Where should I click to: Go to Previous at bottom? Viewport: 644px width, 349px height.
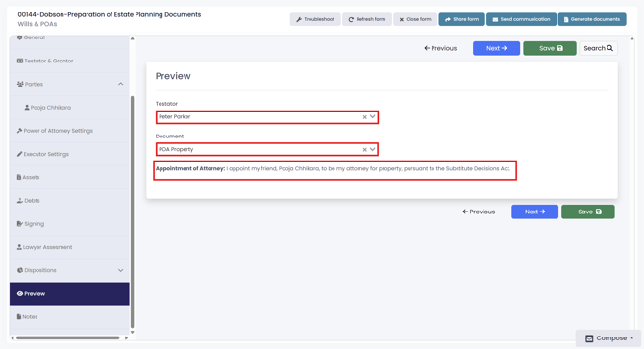click(x=479, y=212)
